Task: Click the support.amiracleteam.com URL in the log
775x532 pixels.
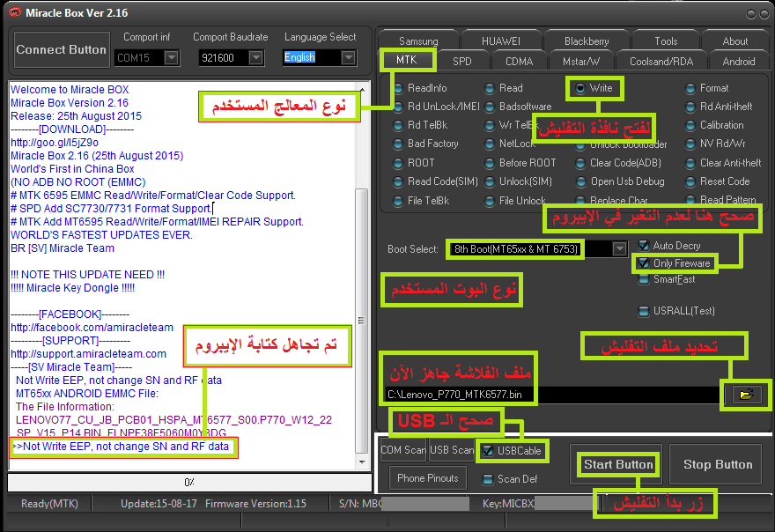Action: [x=88, y=354]
